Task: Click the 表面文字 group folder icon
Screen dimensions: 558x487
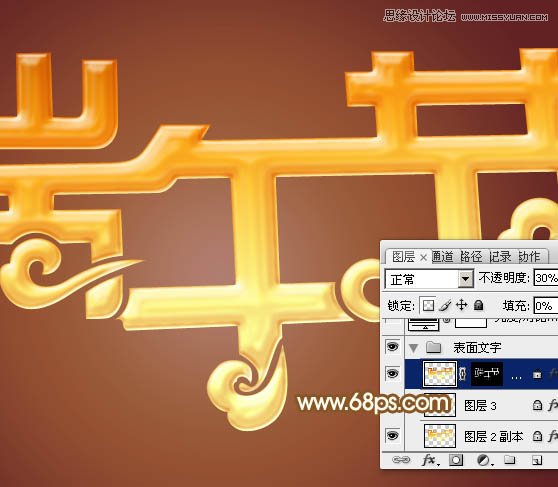Action: 433,346
